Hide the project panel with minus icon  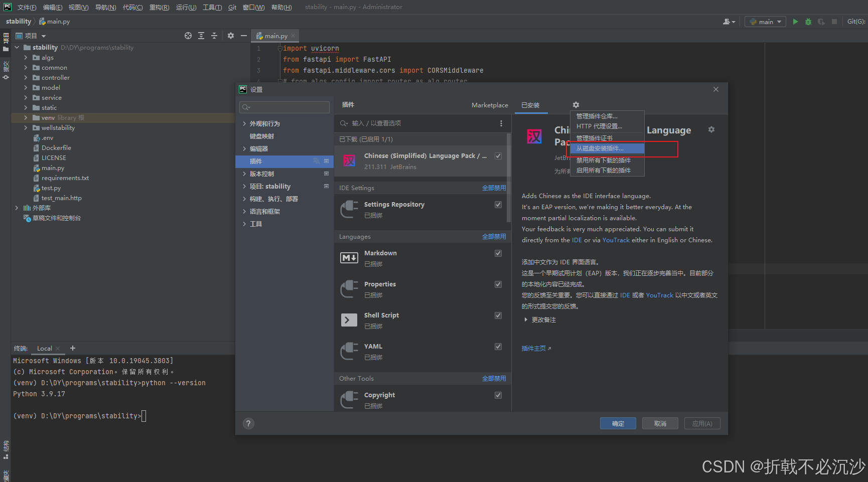click(244, 36)
